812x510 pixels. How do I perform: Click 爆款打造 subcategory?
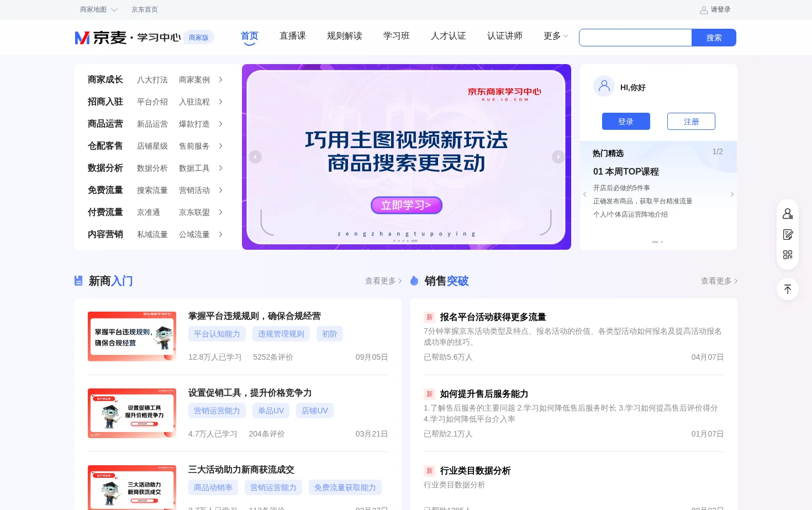(x=194, y=124)
